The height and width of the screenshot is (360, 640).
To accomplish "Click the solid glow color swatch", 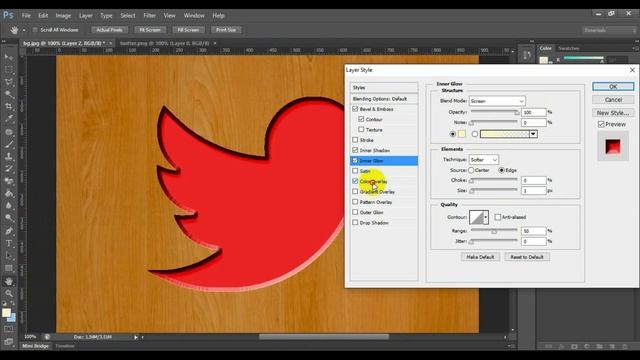I will [462, 134].
